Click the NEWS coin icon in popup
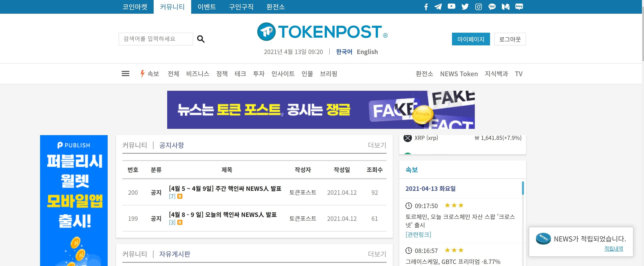Viewport: 644px width, 266px height. point(543,238)
